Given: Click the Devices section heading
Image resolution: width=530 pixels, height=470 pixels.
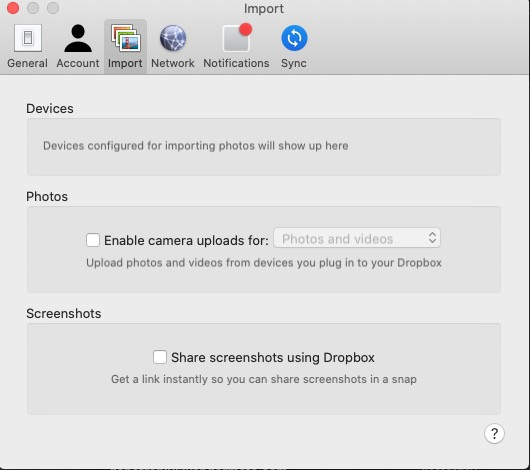Looking at the screenshot, I should click(50, 109).
